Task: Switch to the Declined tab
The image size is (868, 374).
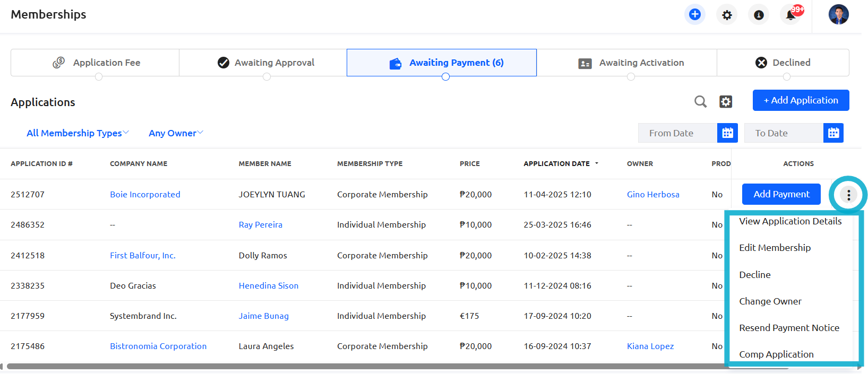Action: tap(783, 63)
